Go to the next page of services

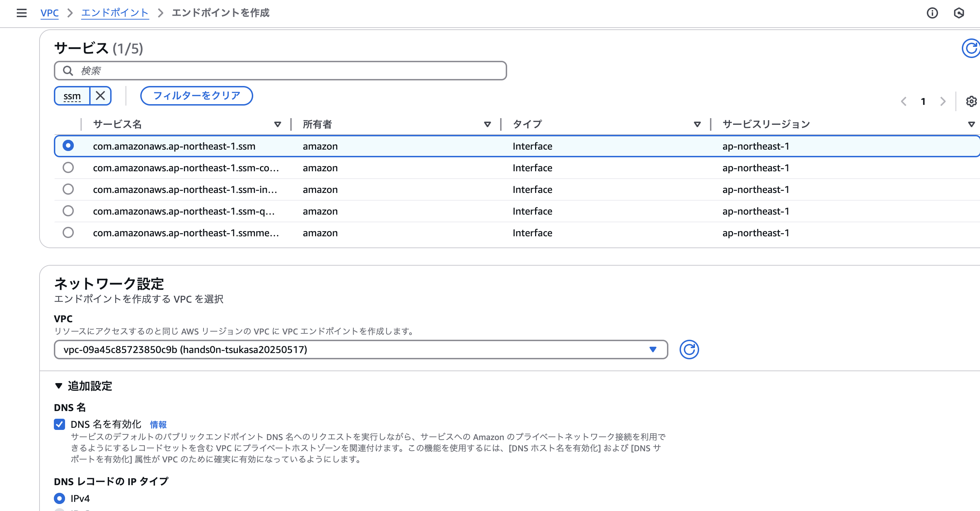coord(943,101)
